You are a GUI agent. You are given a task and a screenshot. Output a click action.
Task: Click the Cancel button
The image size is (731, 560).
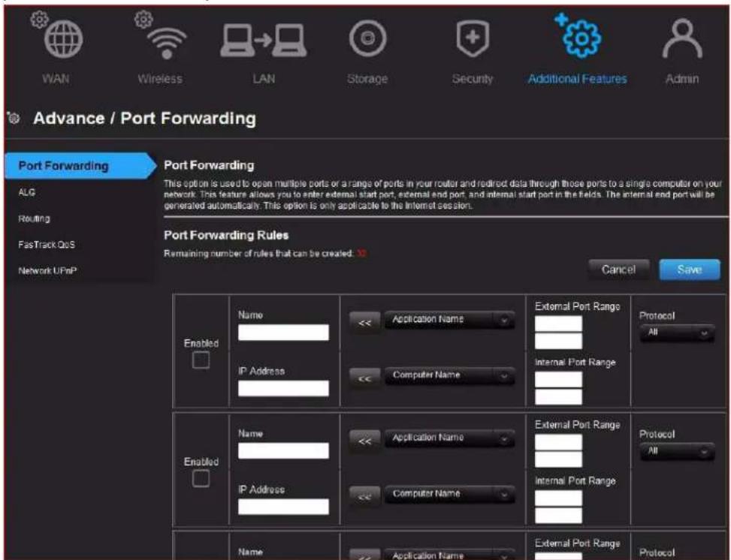point(618,269)
